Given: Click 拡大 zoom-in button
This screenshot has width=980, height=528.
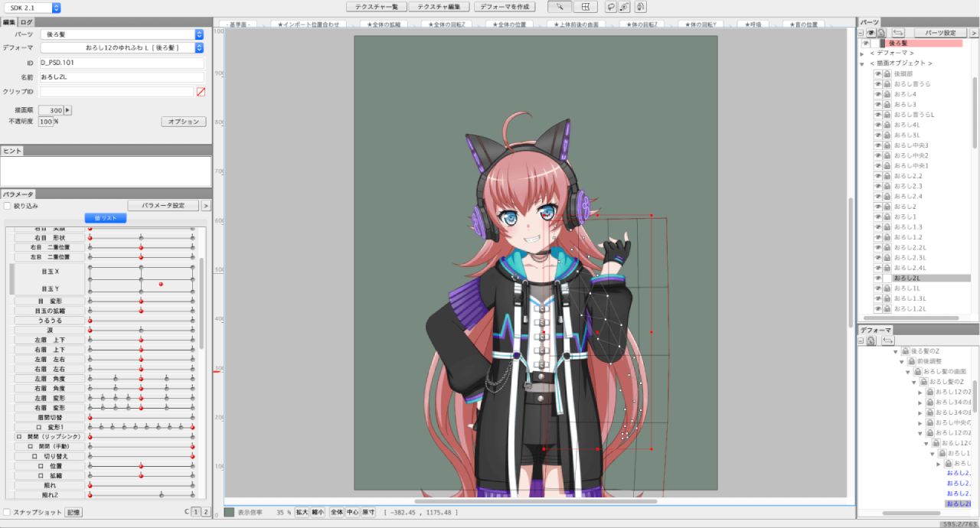Looking at the screenshot, I should pyautogui.click(x=302, y=512).
